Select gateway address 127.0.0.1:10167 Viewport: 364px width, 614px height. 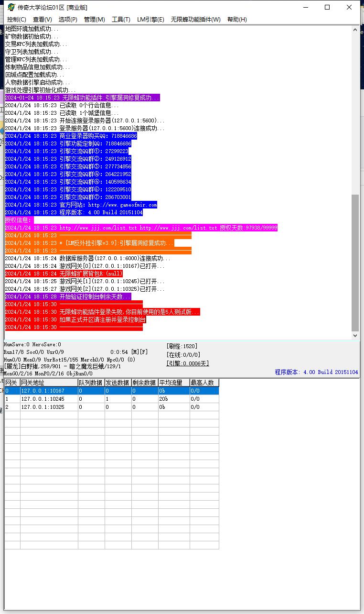point(49,391)
